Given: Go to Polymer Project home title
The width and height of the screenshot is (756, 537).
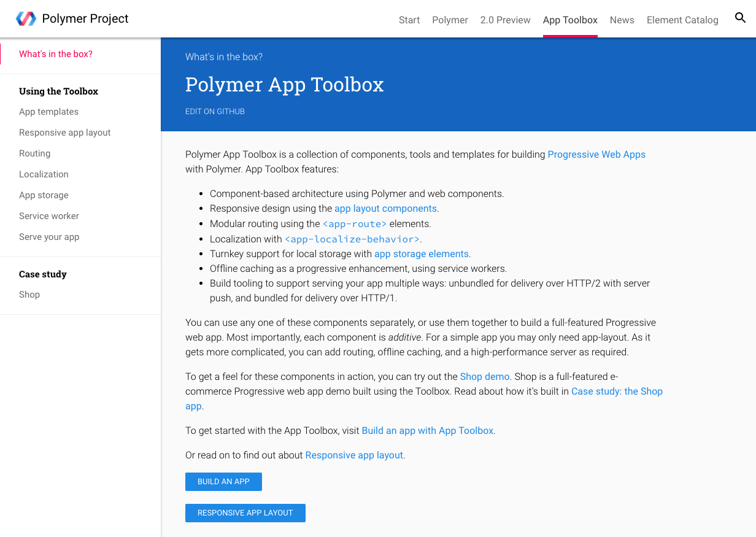Looking at the screenshot, I should [85, 18].
